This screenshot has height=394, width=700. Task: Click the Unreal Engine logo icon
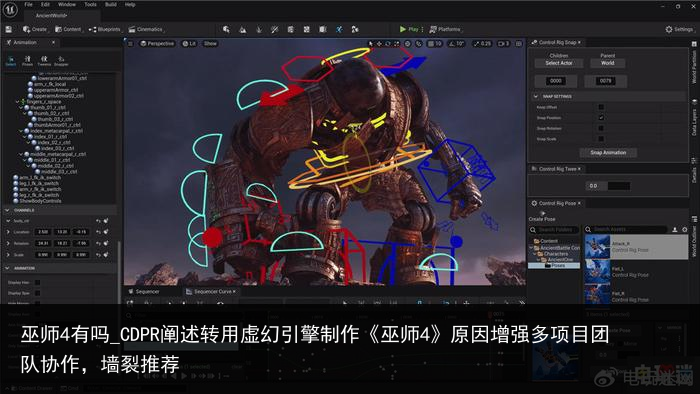pos(10,9)
